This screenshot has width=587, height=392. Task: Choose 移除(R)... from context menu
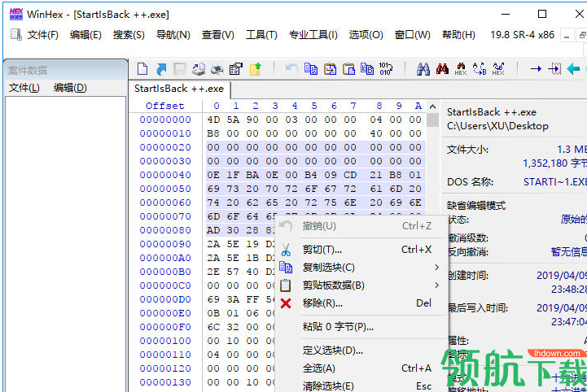click(362, 303)
